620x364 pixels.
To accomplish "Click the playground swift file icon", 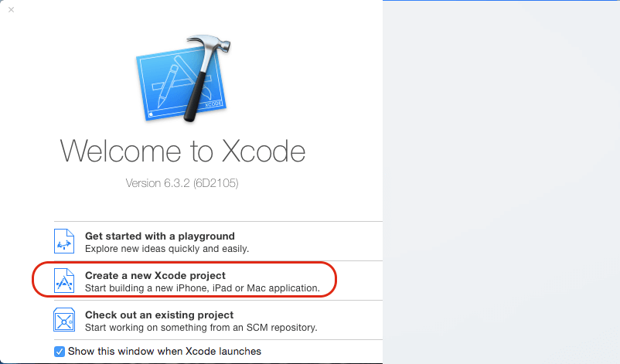I will click(x=64, y=241).
